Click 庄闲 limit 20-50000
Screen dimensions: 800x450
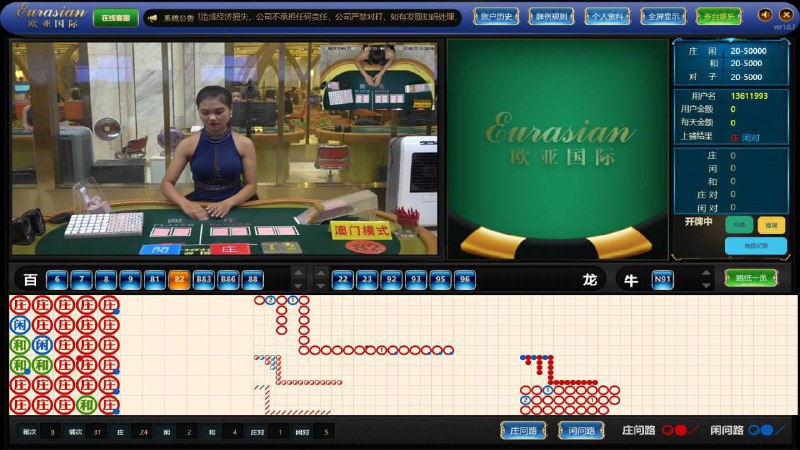coord(748,51)
